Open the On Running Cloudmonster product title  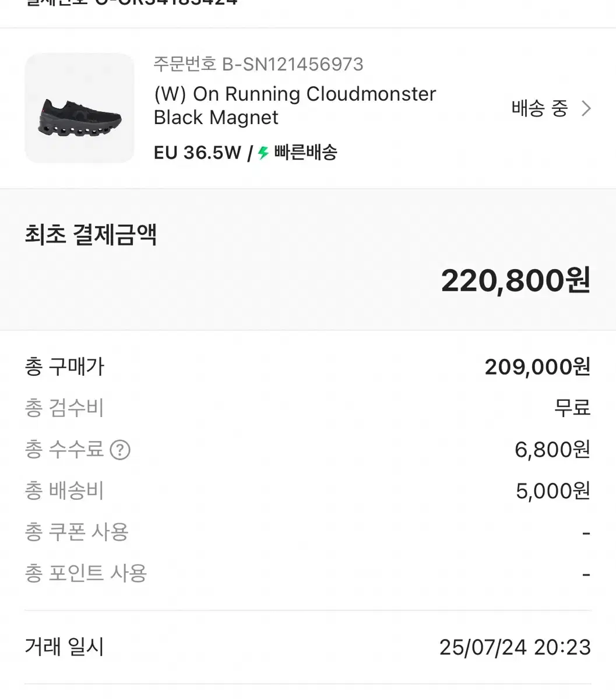295,105
